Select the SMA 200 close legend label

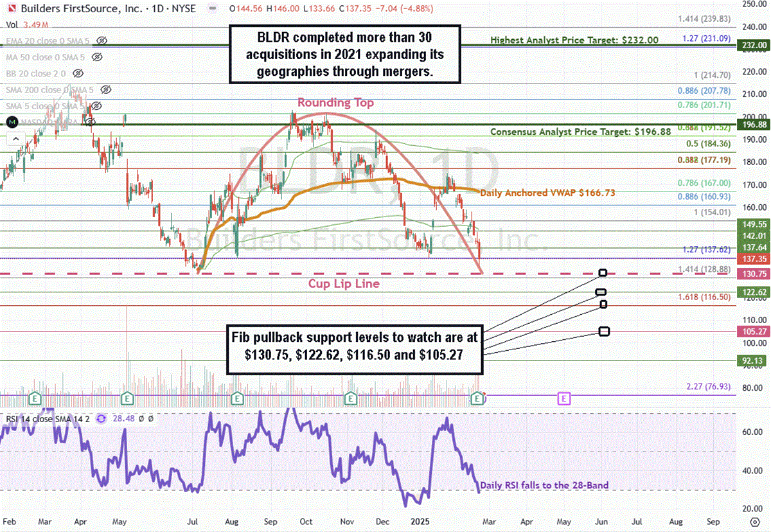(x=51, y=89)
